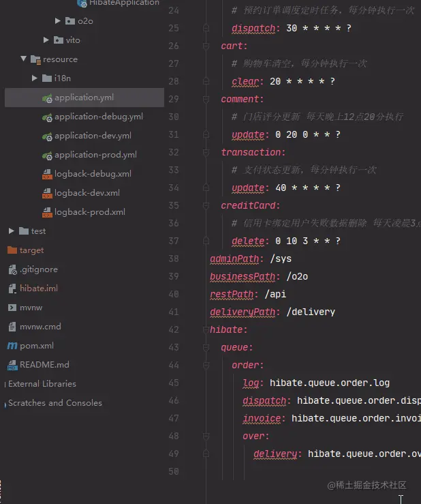
Task: Fold the creditCard block on line 35
Action: click(206, 206)
